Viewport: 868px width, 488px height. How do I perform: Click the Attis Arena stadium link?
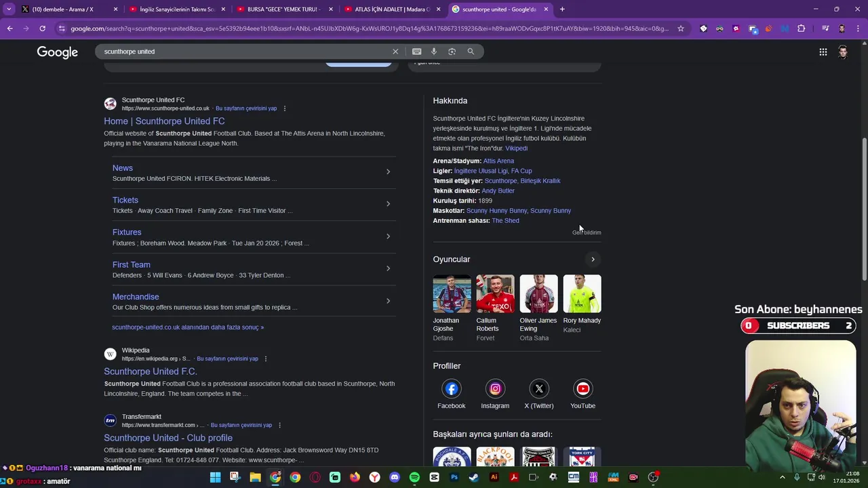pos(498,161)
